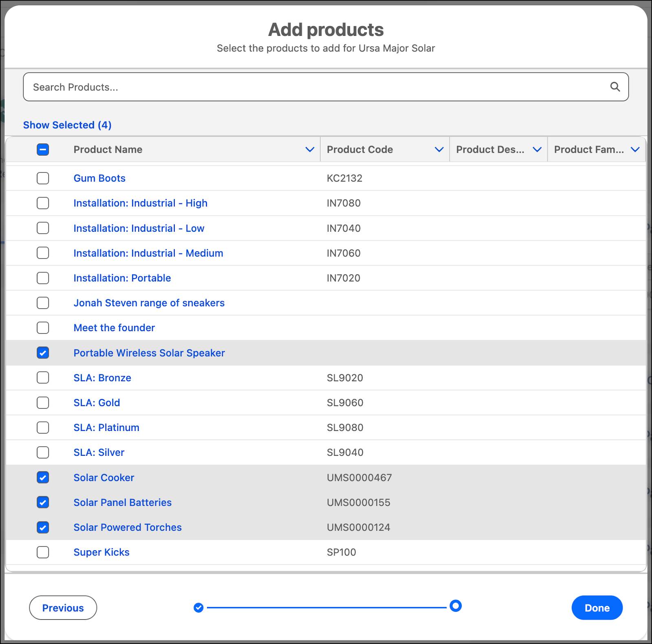Screen dimensions: 652x644
Task: Untick Solar Powered Torches checkbox
Action: click(x=43, y=527)
